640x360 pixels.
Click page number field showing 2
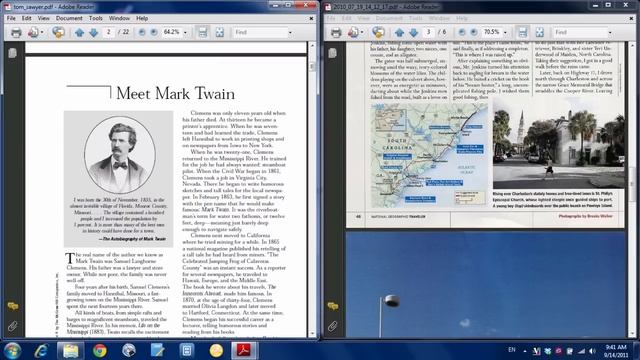click(108, 32)
